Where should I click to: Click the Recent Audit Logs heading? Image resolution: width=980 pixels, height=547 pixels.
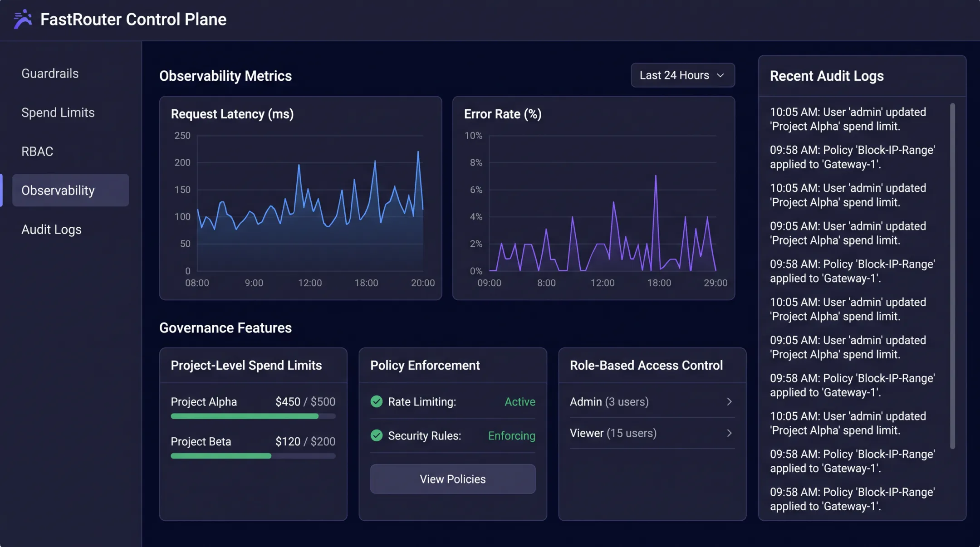click(827, 76)
